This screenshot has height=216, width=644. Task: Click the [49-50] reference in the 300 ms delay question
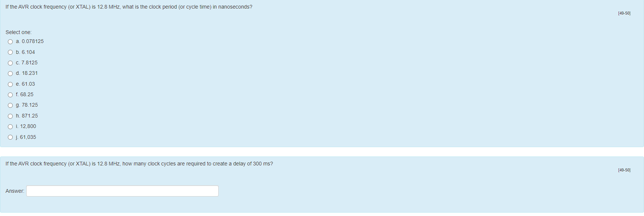[624, 170]
